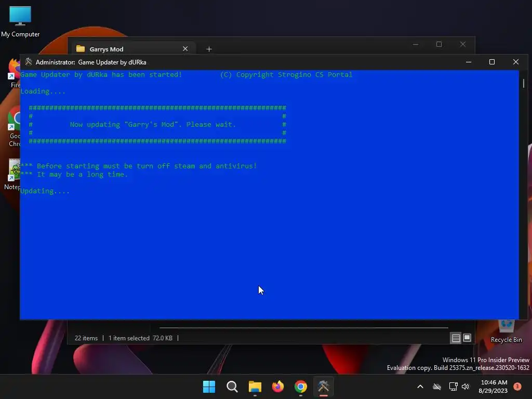Open the Windows Start menu
Image resolution: width=532 pixels, height=399 pixels.
pyautogui.click(x=209, y=387)
